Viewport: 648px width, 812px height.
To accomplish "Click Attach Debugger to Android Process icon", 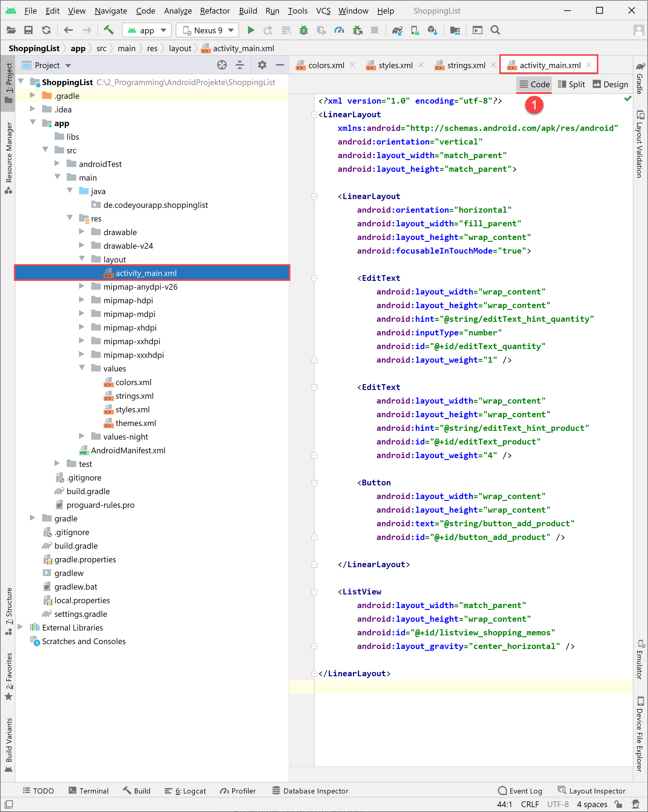I will tap(358, 30).
